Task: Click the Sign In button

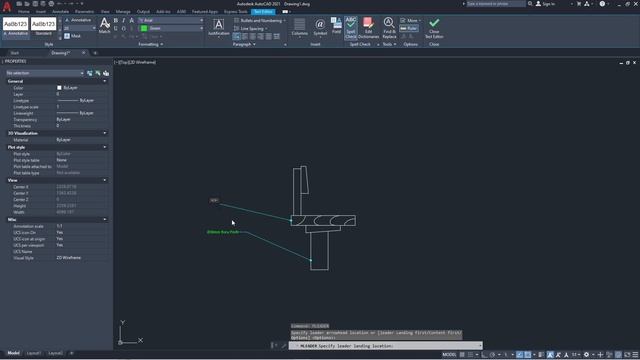Action: [x=546, y=4]
